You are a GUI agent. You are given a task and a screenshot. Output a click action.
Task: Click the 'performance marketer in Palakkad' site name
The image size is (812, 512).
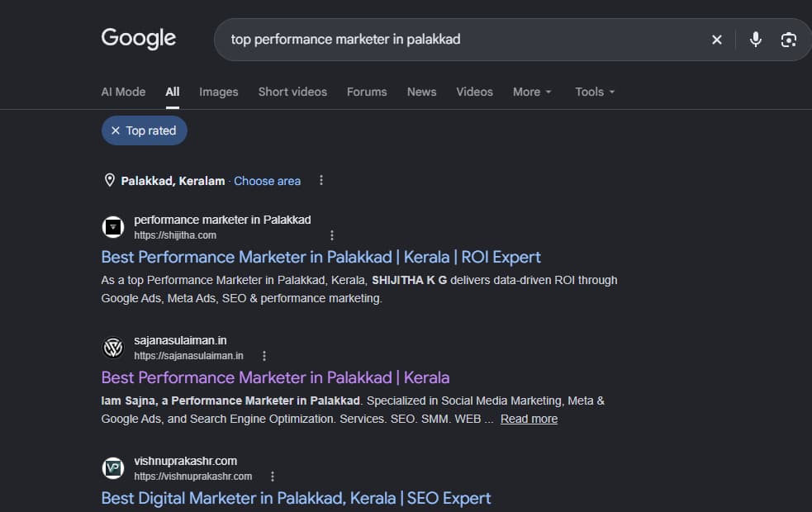click(222, 220)
